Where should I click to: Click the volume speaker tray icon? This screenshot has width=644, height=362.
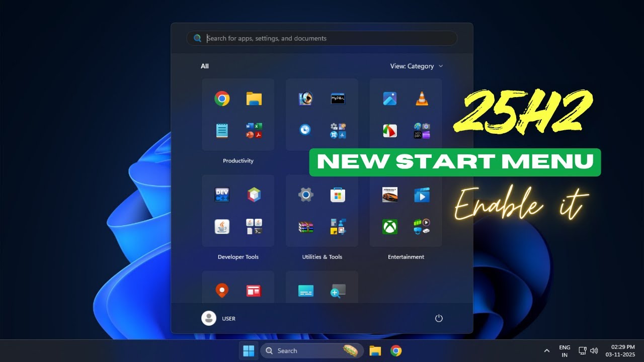(594, 351)
